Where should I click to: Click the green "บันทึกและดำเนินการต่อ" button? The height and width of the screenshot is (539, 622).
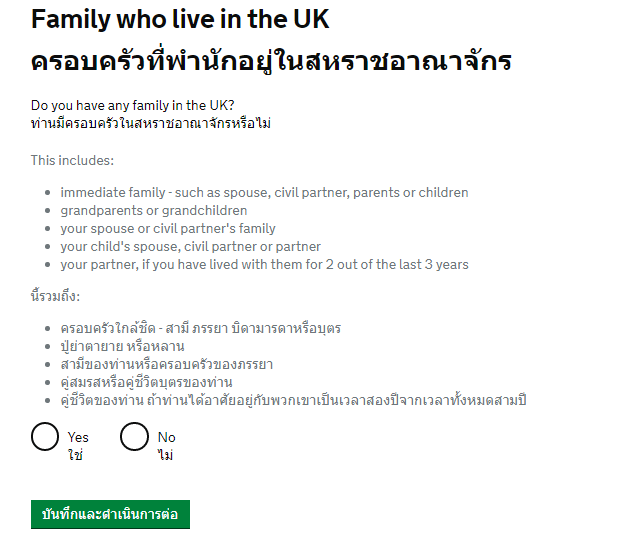click(x=110, y=514)
